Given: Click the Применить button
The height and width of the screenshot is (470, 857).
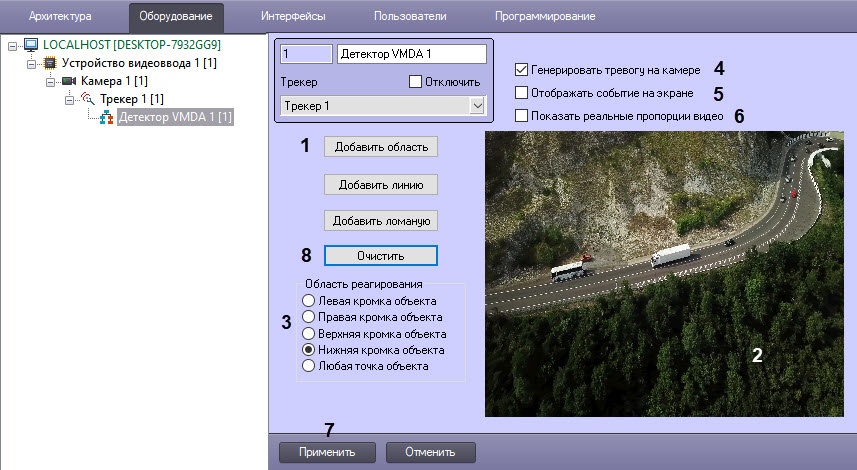Looking at the screenshot, I should (327, 451).
